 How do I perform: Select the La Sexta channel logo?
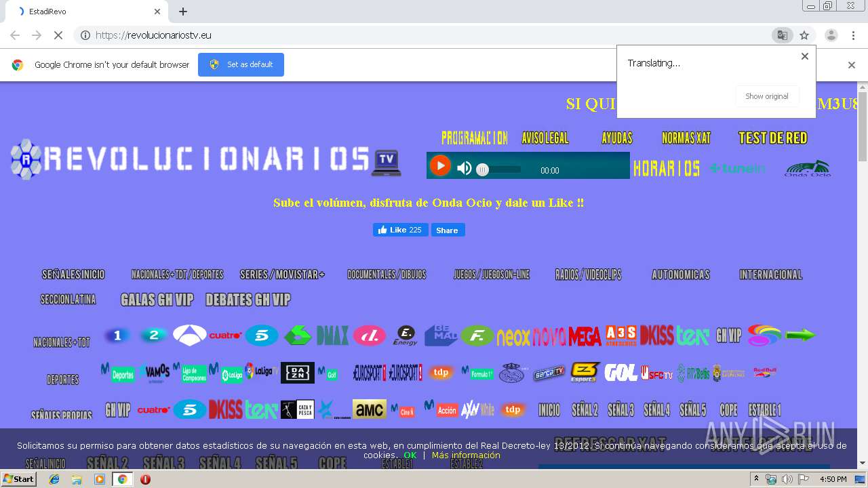coord(298,335)
